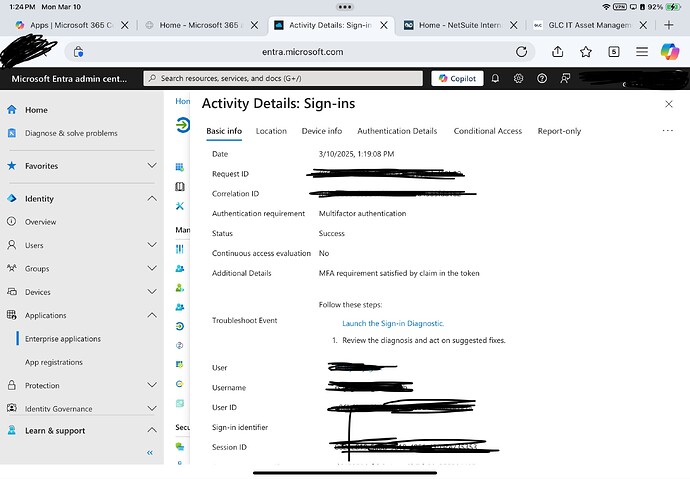Image resolution: width=690 pixels, height=479 pixels.
Task: Open the tab count button
Action: (x=614, y=52)
